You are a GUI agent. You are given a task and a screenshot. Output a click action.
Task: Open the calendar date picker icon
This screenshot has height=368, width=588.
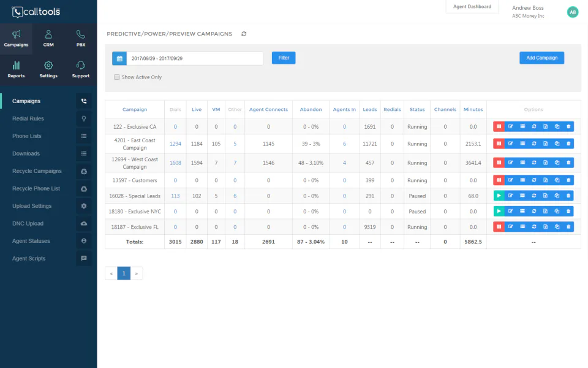coord(119,58)
